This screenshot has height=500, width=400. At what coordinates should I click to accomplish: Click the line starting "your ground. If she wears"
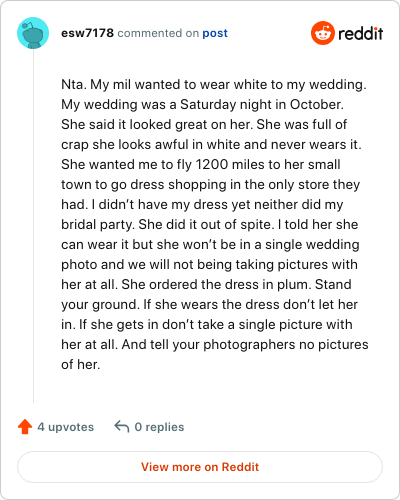pyautogui.click(x=209, y=304)
